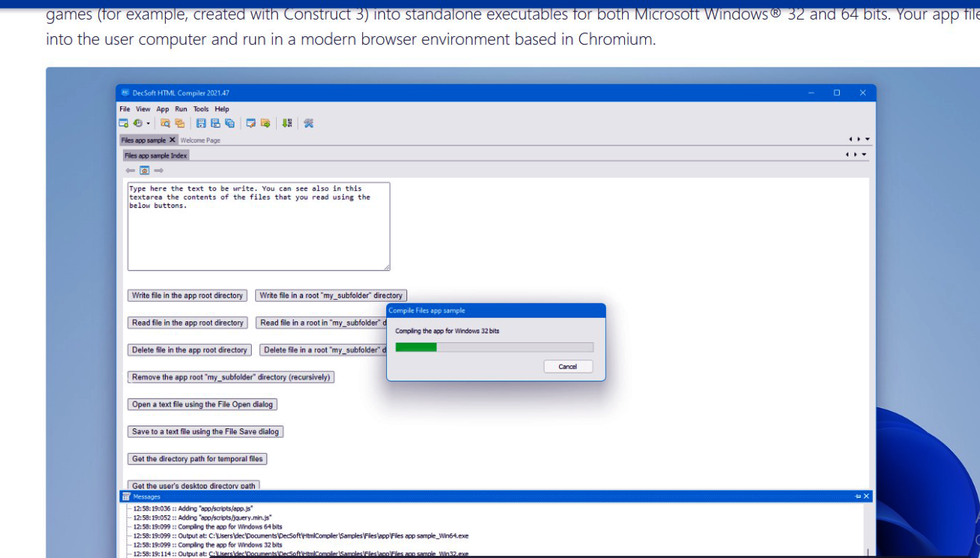Open the Run menu
The height and width of the screenshot is (558, 980).
(x=181, y=109)
